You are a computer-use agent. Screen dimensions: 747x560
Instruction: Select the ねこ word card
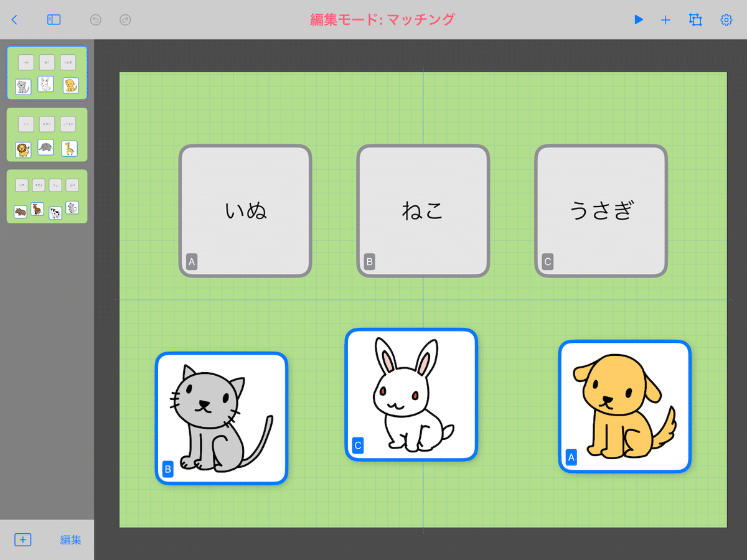click(x=423, y=211)
